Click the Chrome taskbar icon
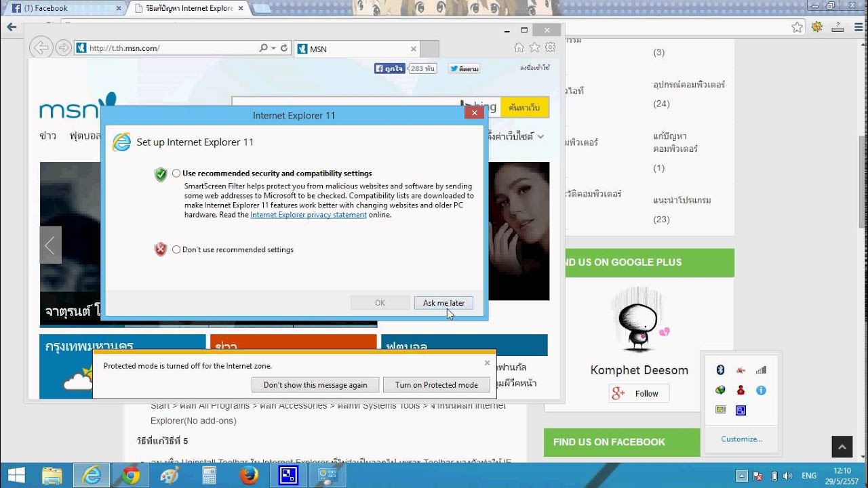The image size is (868, 488). click(132, 476)
